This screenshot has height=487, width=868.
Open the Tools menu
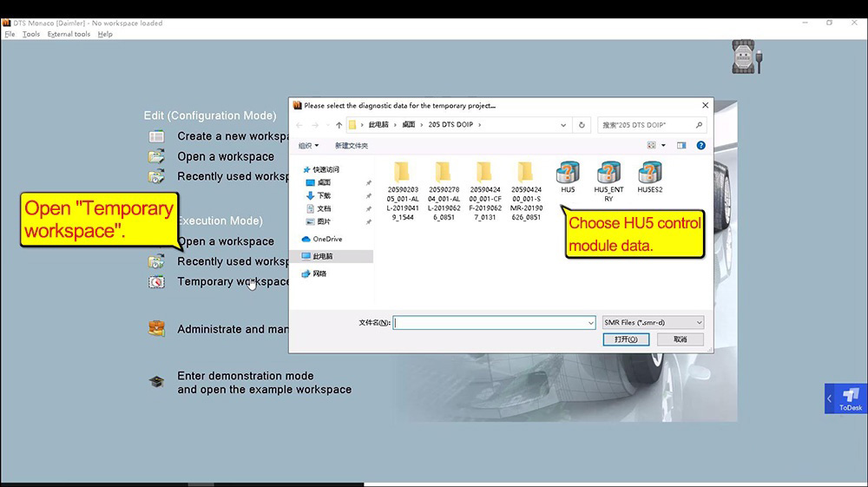(31, 34)
